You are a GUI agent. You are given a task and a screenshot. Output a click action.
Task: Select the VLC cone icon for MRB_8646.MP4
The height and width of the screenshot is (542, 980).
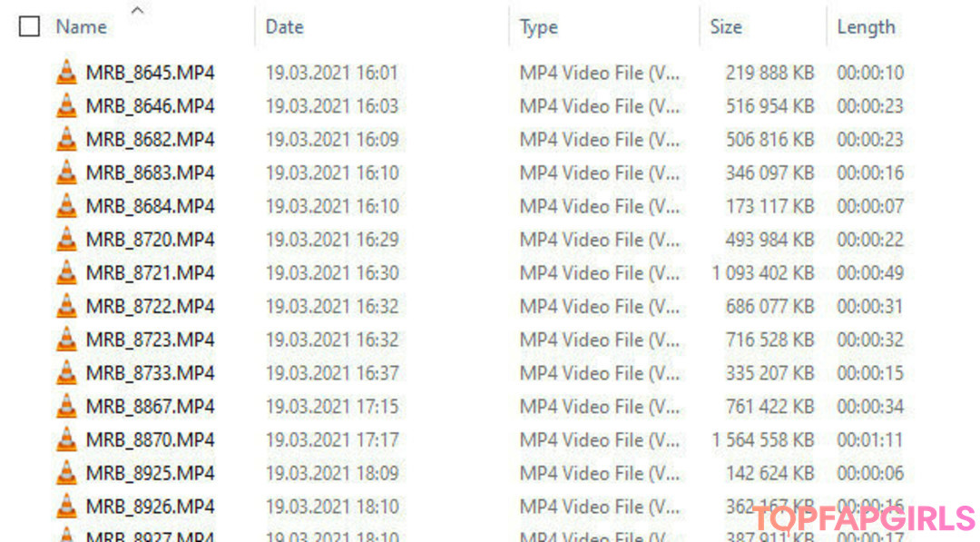tap(66, 105)
